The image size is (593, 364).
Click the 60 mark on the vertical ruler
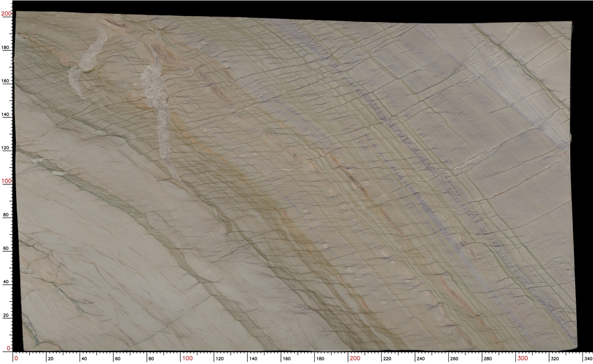coord(7,248)
